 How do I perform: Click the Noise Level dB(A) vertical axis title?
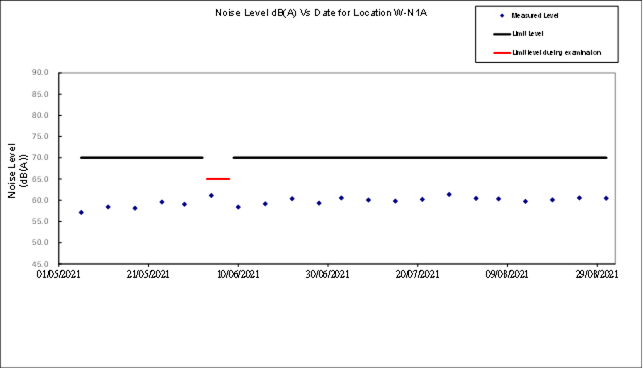tap(17, 171)
